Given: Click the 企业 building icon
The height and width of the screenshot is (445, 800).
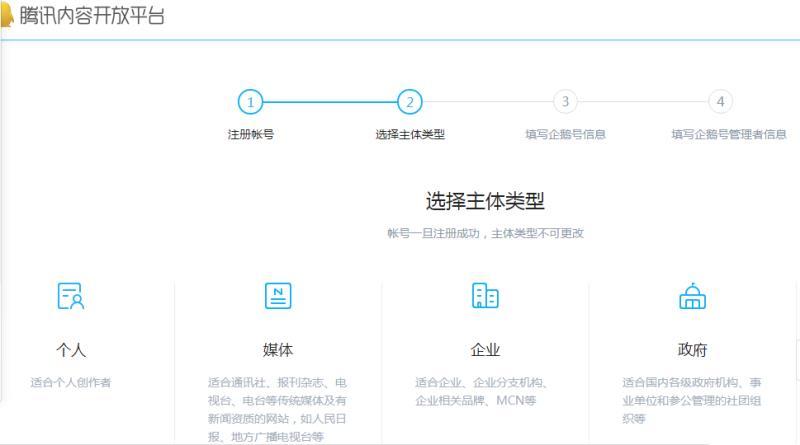Looking at the screenshot, I should tap(485, 295).
